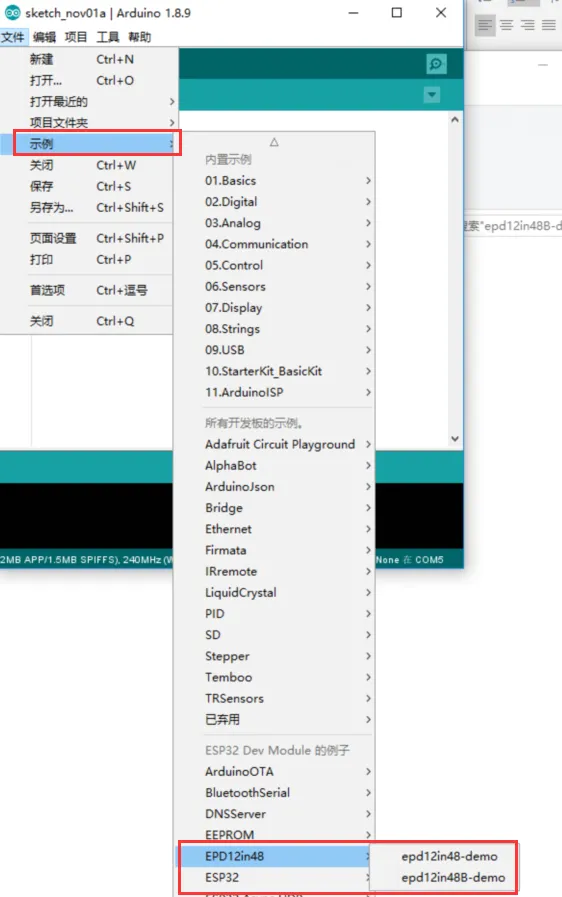Click align right icon in background window
This screenshot has width=562, height=897.
point(528,25)
